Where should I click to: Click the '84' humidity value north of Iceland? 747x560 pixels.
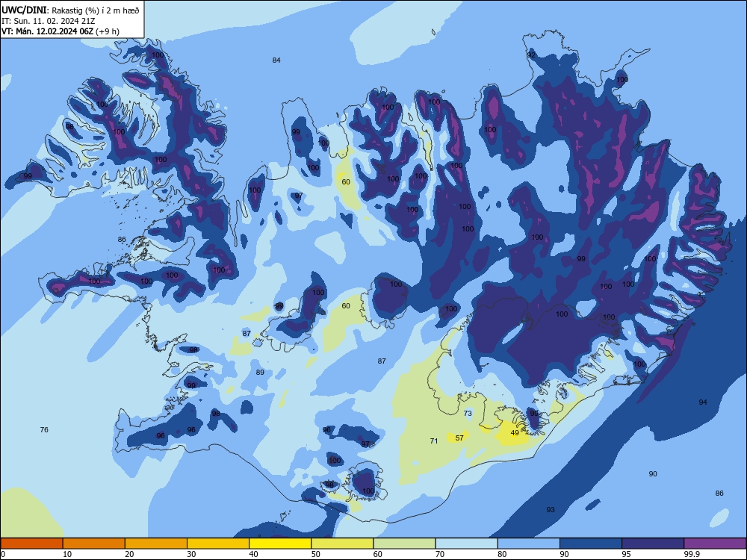pyautogui.click(x=276, y=60)
